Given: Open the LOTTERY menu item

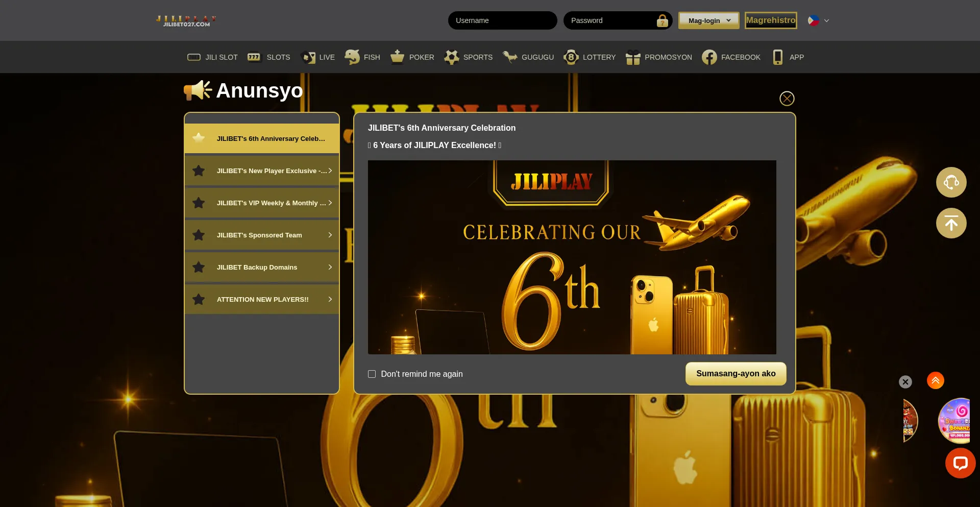Looking at the screenshot, I should 590,57.
